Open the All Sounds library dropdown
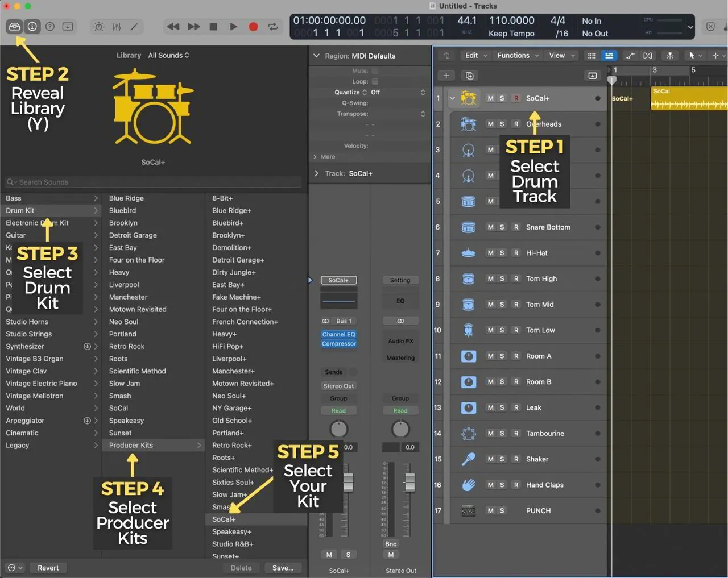 click(168, 55)
